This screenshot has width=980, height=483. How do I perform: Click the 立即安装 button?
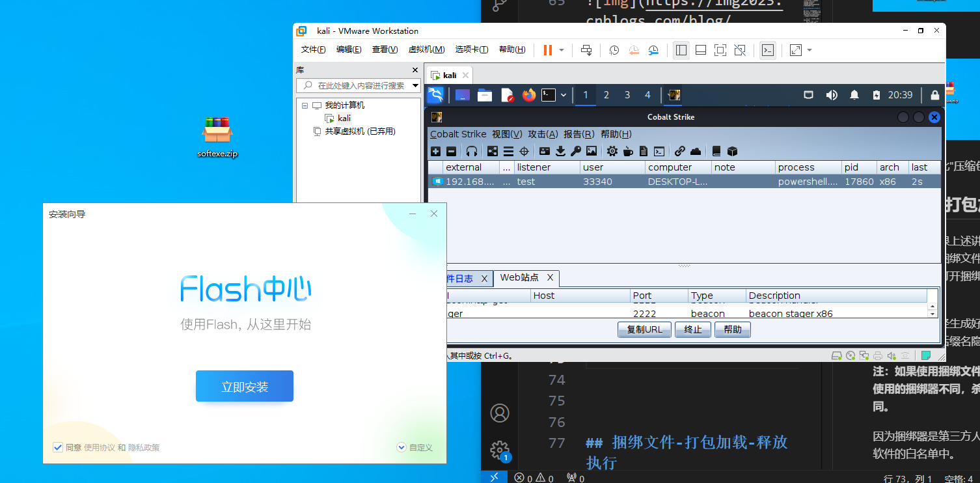point(245,386)
